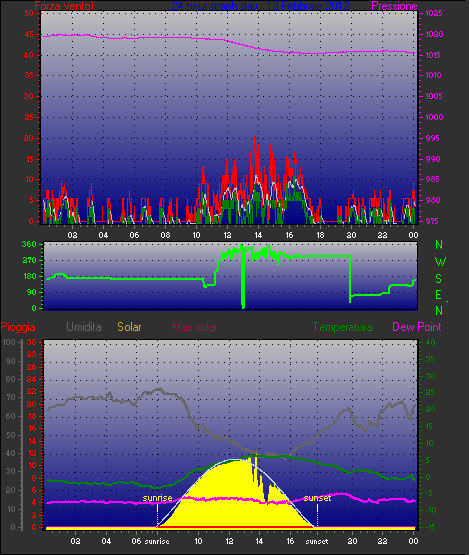Click the E wind direction label
469x555 pixels.
(438, 295)
